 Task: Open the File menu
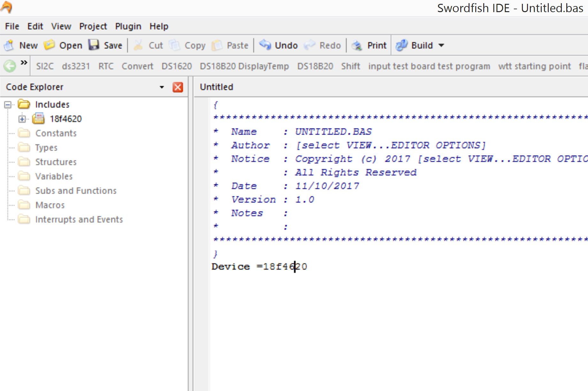coord(12,26)
